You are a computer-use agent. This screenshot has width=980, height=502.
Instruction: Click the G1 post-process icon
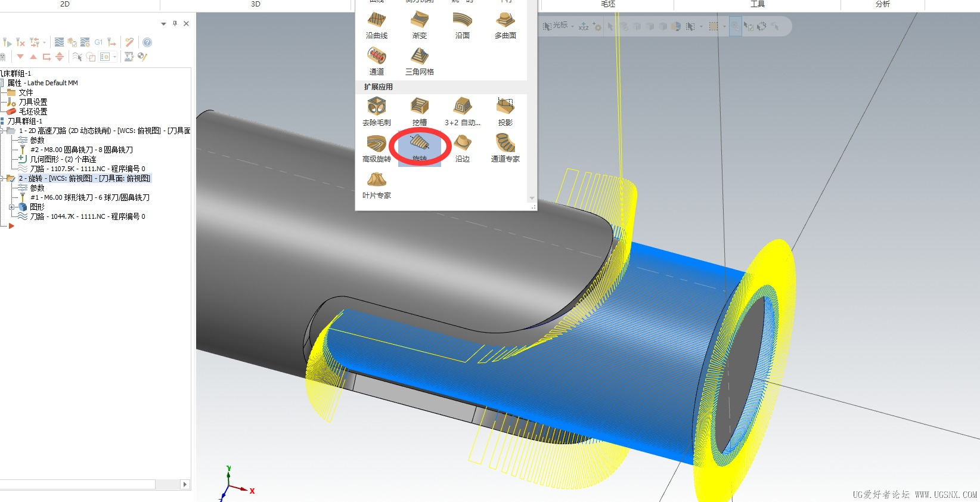click(x=98, y=42)
